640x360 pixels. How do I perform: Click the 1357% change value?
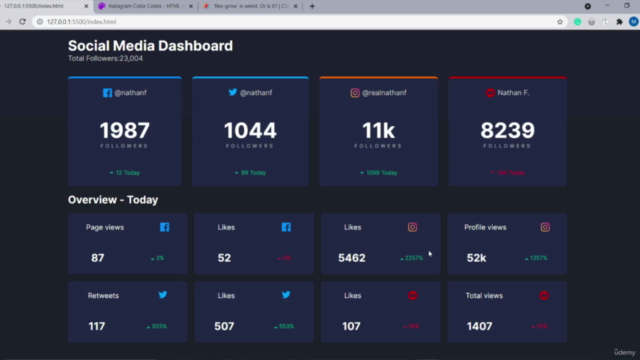coord(536,258)
